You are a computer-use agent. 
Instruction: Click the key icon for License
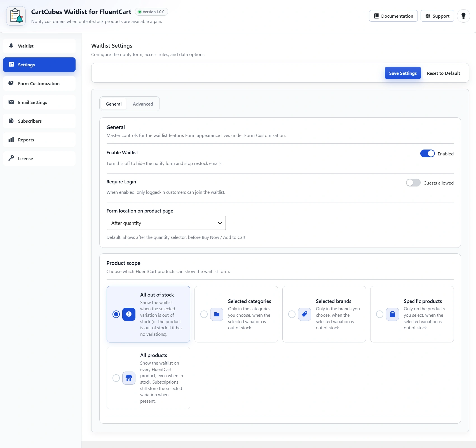coord(11,158)
